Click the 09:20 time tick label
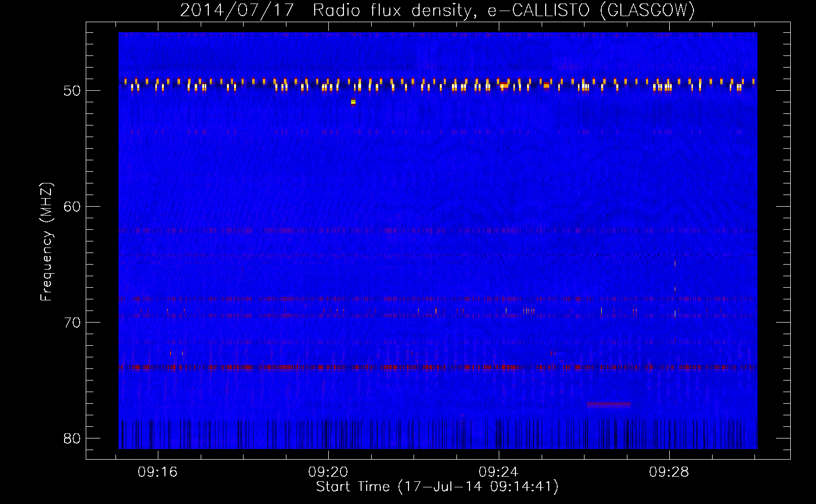Image resolution: width=816 pixels, height=504 pixels. [x=328, y=472]
